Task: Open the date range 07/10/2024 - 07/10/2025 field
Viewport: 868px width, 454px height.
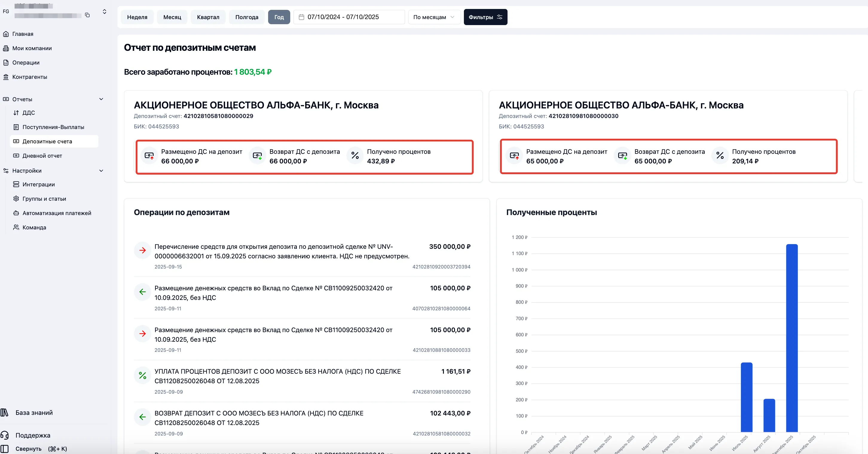Action: pyautogui.click(x=349, y=17)
